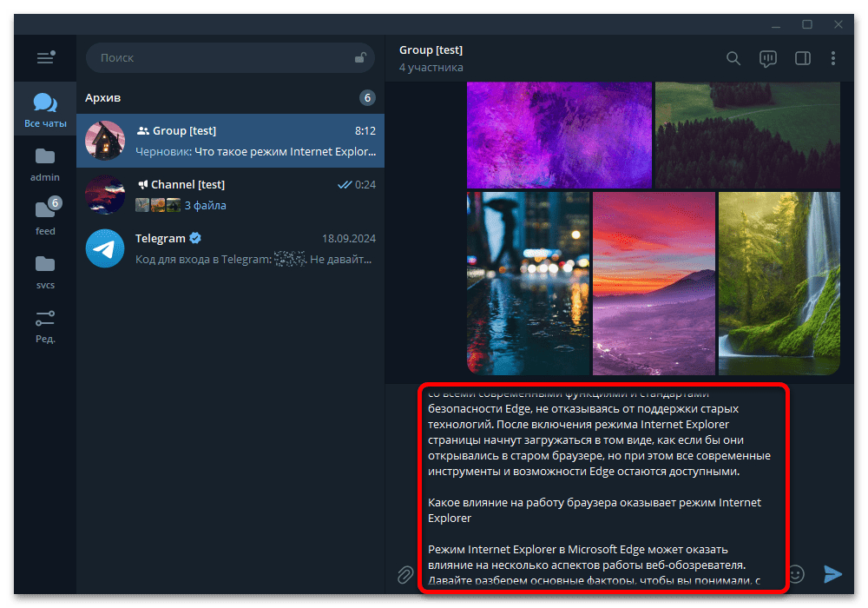Screen dimensions: 868x608
Task: Open the pink sunset mountain photo
Action: click(x=654, y=283)
